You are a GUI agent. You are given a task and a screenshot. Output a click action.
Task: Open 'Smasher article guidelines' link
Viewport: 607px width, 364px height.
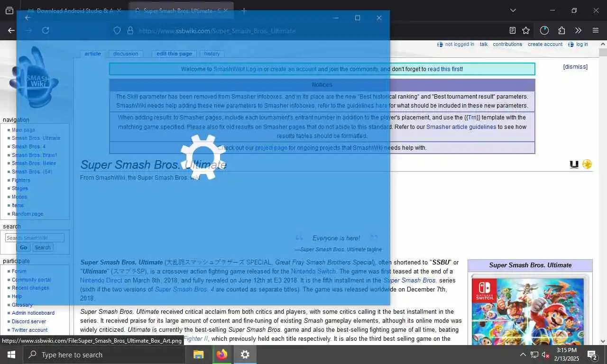[461, 127]
